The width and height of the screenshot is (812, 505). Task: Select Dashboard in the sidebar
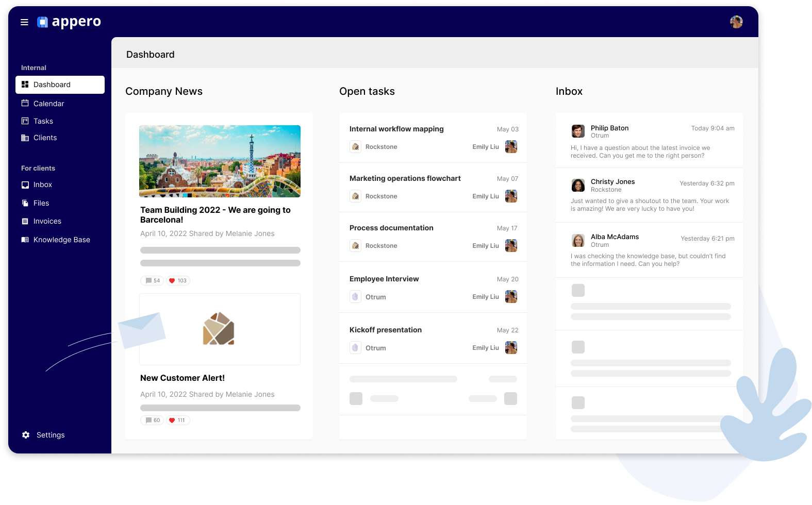[60, 85]
